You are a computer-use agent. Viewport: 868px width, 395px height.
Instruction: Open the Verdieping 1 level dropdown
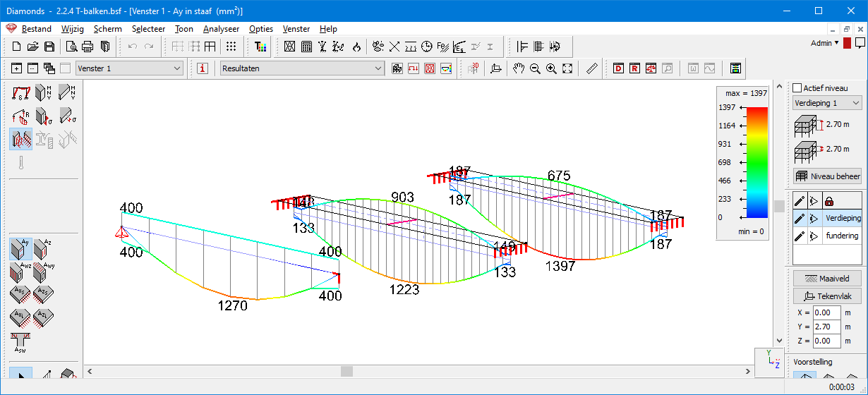827,103
